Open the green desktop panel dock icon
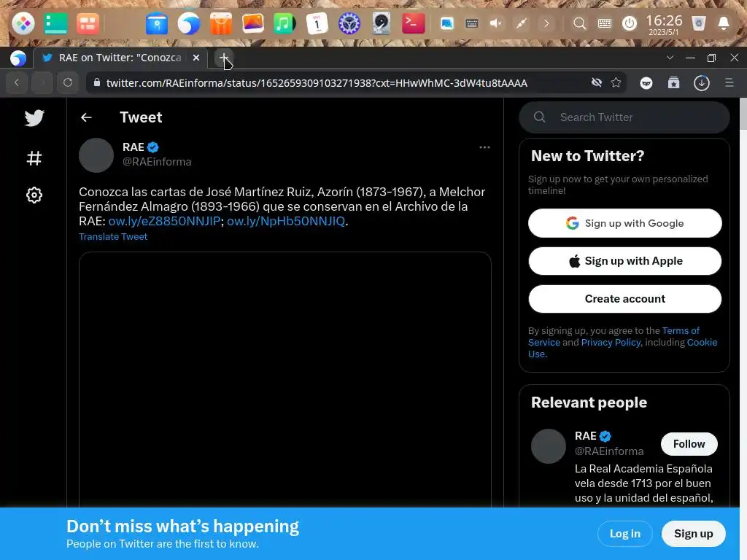 click(55, 23)
